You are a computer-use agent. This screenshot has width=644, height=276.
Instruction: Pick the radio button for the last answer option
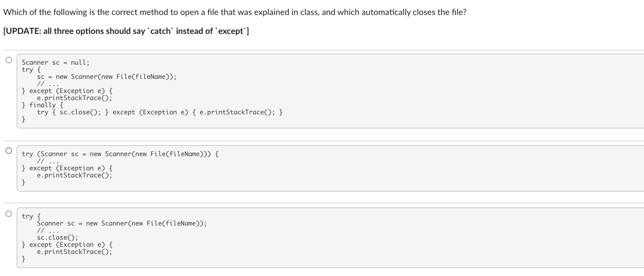pyautogui.click(x=8, y=214)
